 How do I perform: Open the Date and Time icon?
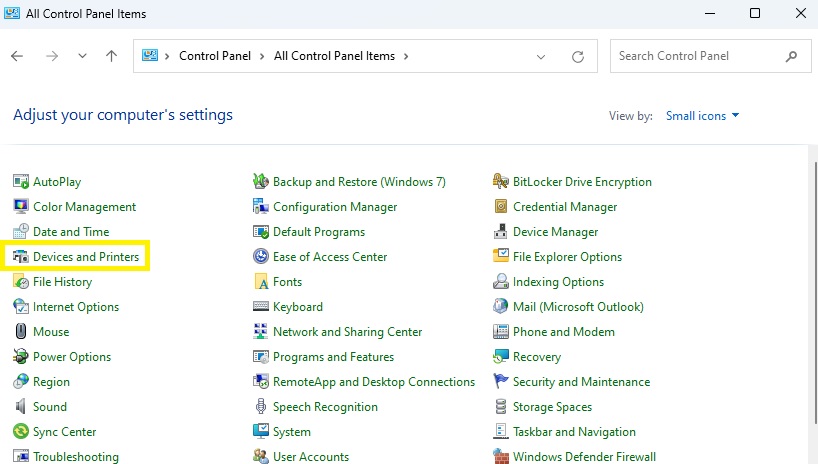tap(21, 232)
